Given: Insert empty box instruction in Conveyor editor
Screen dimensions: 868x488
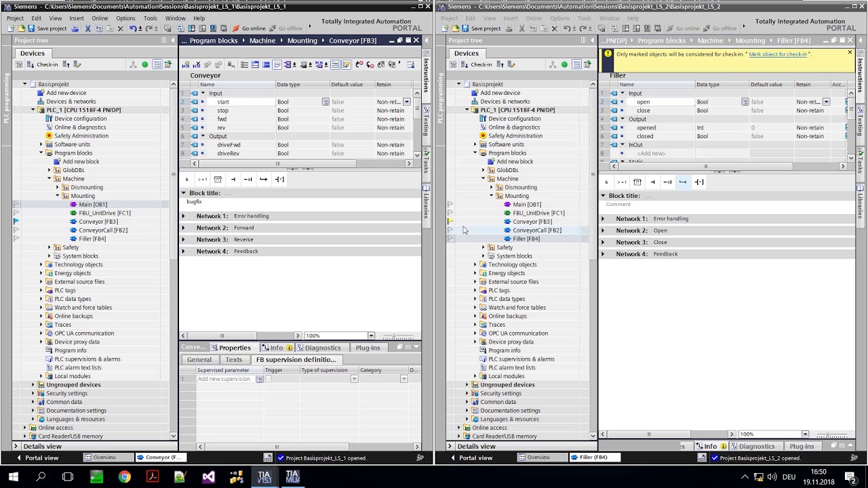Looking at the screenshot, I should 218,180.
